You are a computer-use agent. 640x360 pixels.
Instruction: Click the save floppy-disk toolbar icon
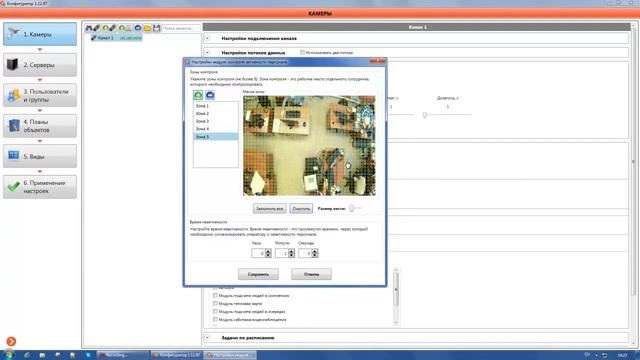tap(156, 28)
